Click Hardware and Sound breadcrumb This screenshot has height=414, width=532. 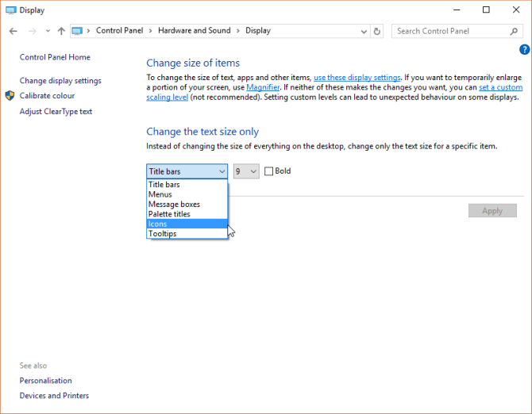tap(194, 31)
